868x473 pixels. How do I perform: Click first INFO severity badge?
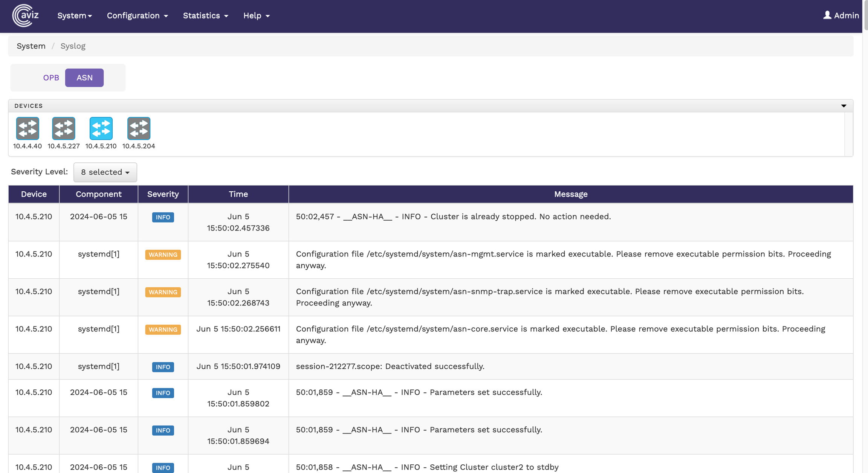163,217
